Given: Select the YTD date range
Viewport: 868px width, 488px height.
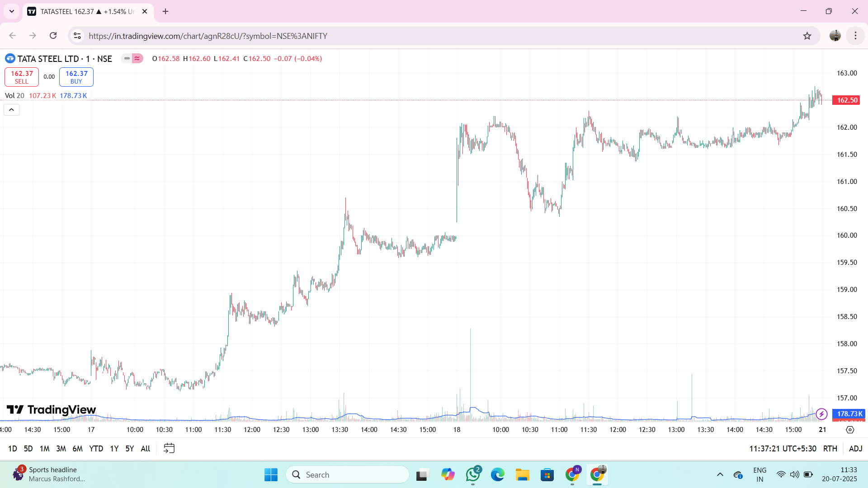Looking at the screenshot, I should [x=96, y=449].
